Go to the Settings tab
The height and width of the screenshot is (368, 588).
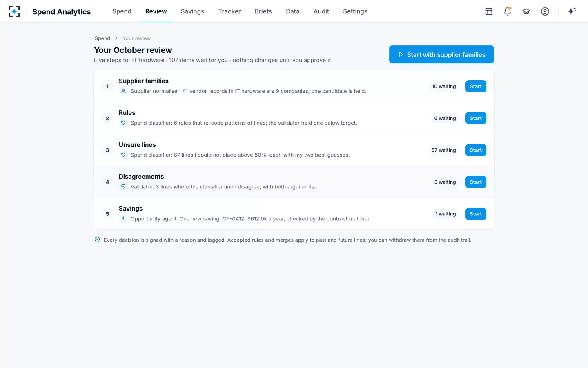(355, 11)
